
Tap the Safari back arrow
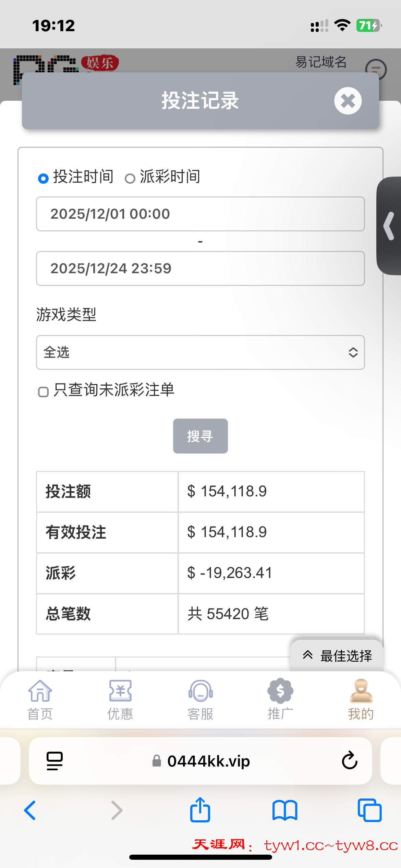pos(30,810)
